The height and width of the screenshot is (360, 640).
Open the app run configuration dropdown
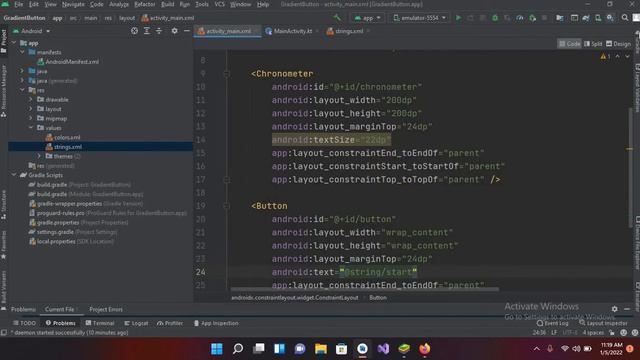click(x=367, y=18)
